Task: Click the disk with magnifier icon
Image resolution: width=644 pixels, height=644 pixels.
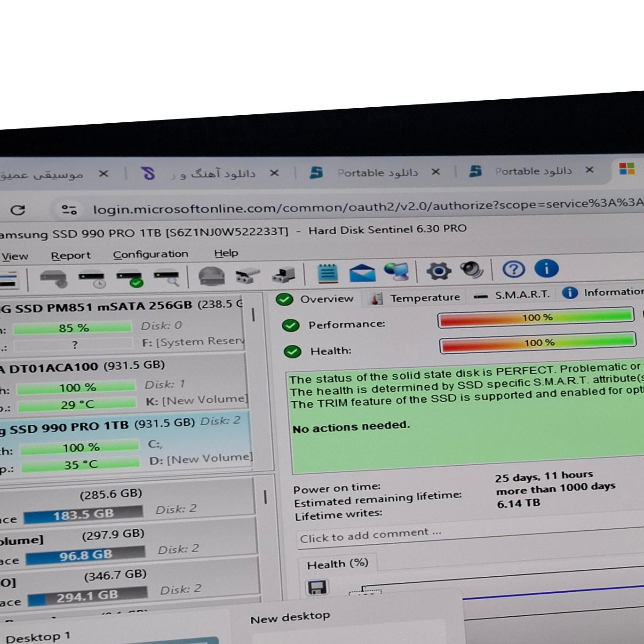Action: [x=167, y=278]
